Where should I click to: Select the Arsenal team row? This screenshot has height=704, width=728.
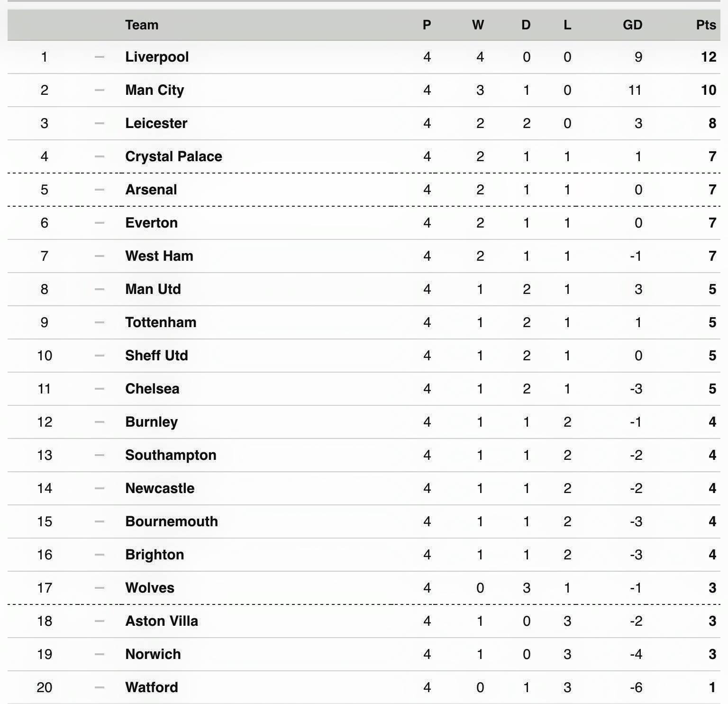364,190
